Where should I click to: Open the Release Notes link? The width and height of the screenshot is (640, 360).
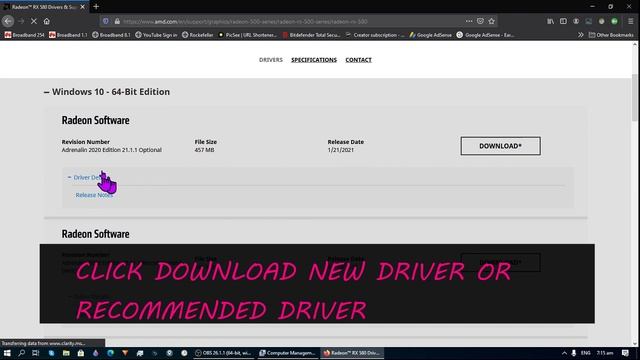point(94,195)
